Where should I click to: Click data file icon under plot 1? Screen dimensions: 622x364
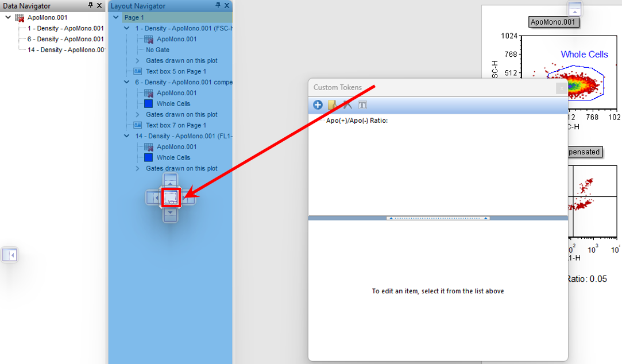pyautogui.click(x=149, y=39)
